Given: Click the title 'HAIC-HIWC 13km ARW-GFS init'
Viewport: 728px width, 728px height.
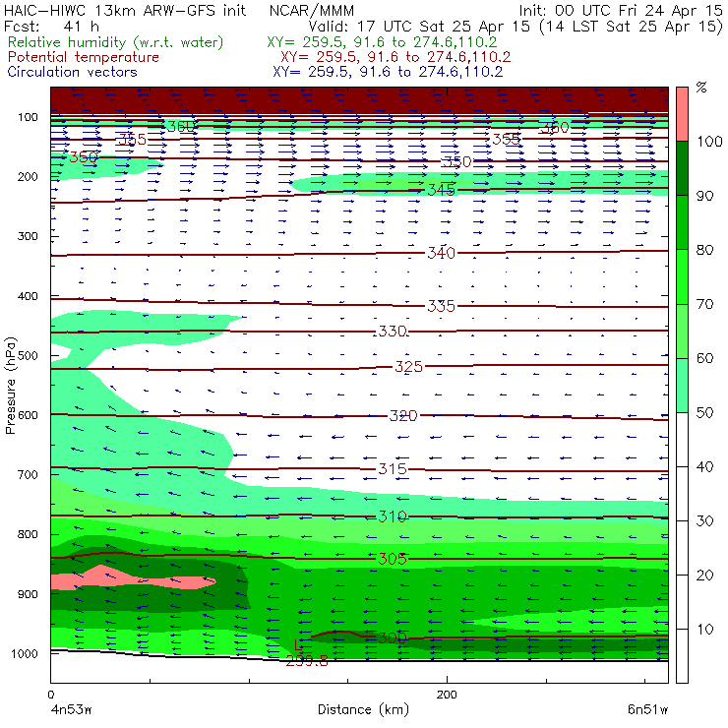Looking at the screenshot, I should [124, 11].
